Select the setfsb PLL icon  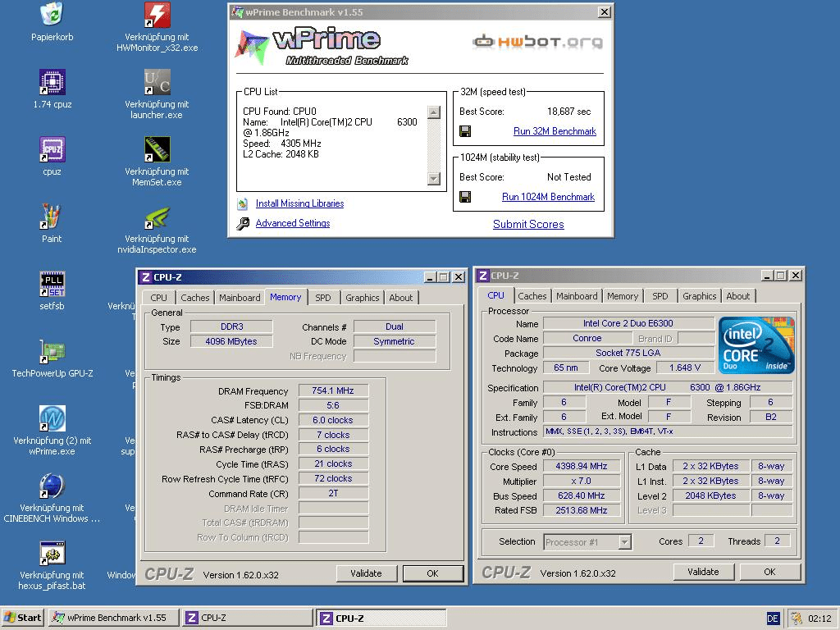[52, 284]
